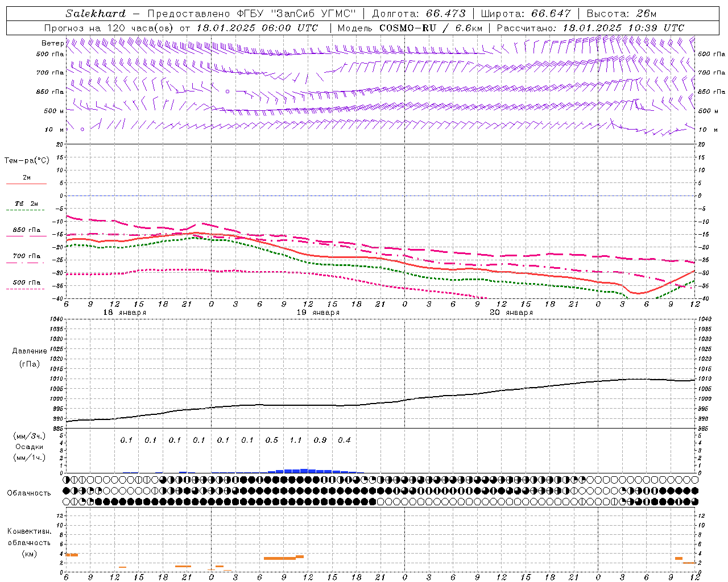Click the elevation text Высота: 26м
Viewport: 728px width, 582px height.
[622, 14]
